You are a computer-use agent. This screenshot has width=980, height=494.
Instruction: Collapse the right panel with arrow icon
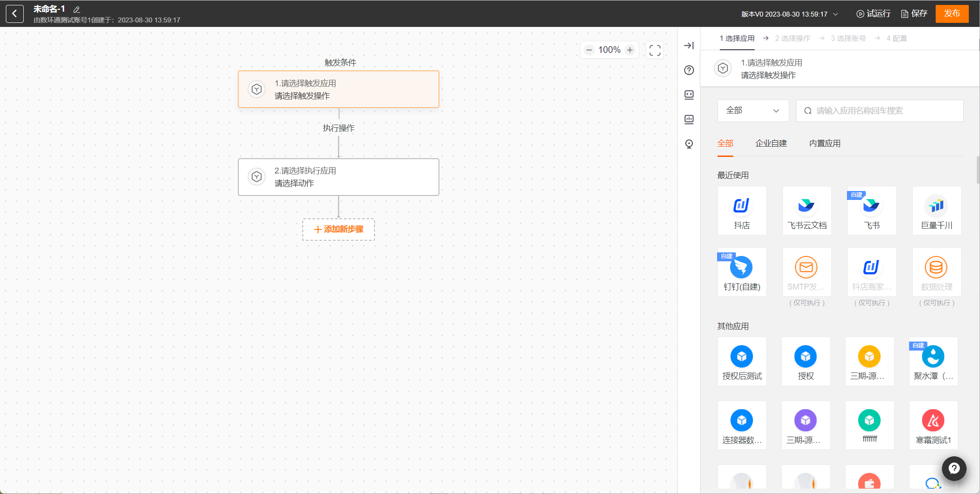(x=689, y=45)
